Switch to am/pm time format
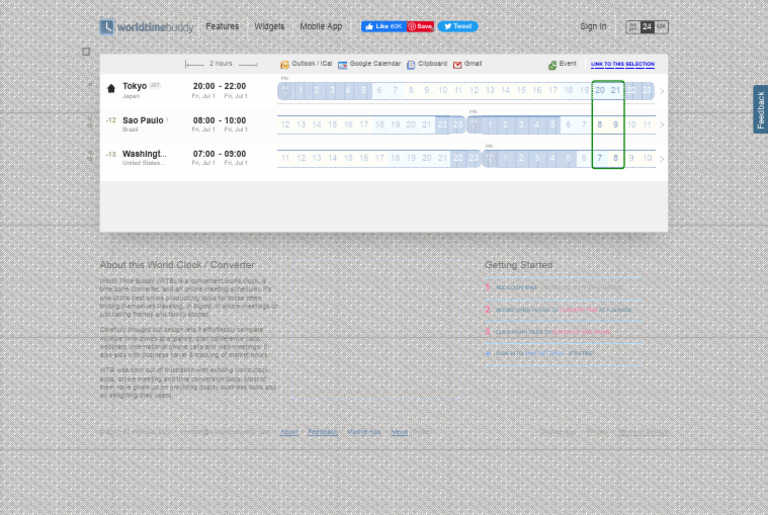This screenshot has height=515, width=768. coord(633,27)
